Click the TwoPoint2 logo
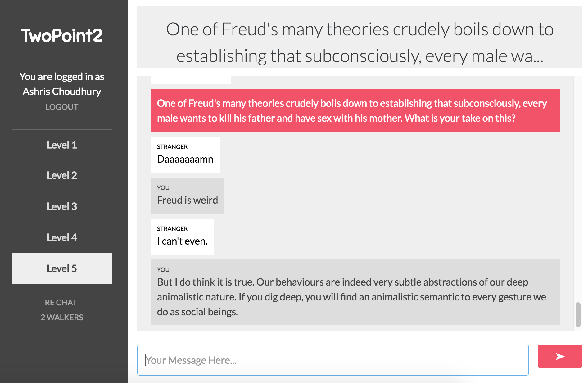 [x=62, y=35]
